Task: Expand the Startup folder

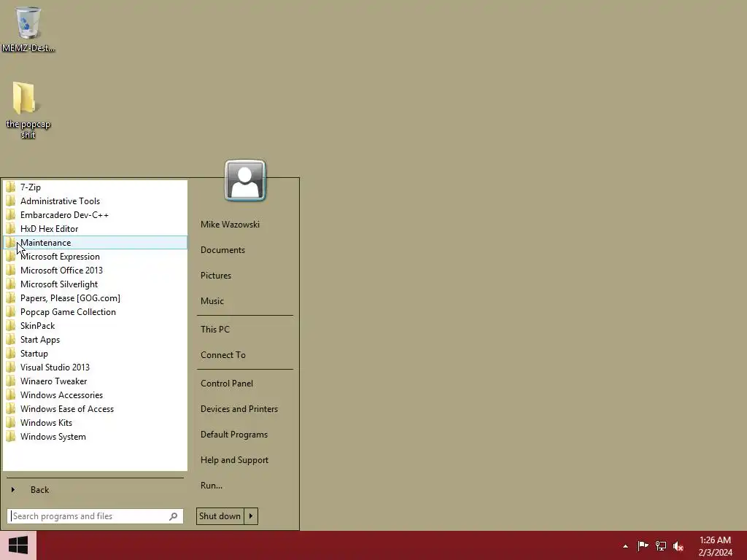Action: 96,354
